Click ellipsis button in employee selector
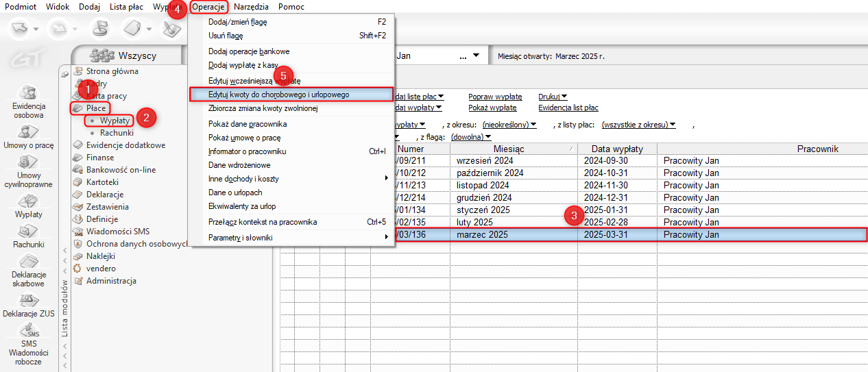 point(463,55)
